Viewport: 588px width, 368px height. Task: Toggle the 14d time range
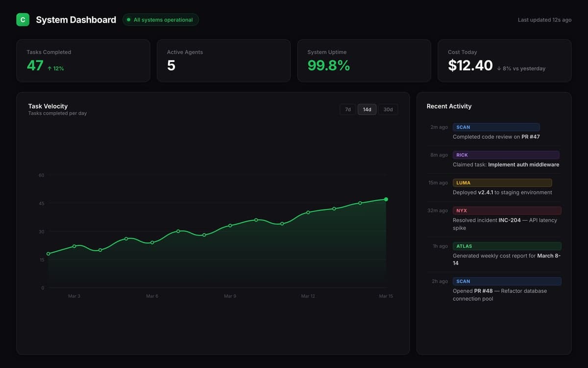[367, 109]
